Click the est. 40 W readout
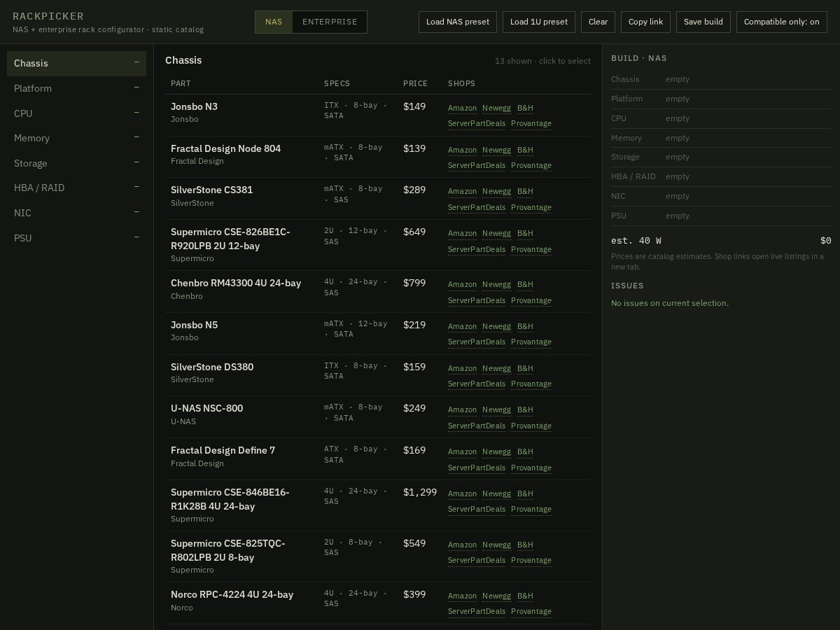 (636, 240)
